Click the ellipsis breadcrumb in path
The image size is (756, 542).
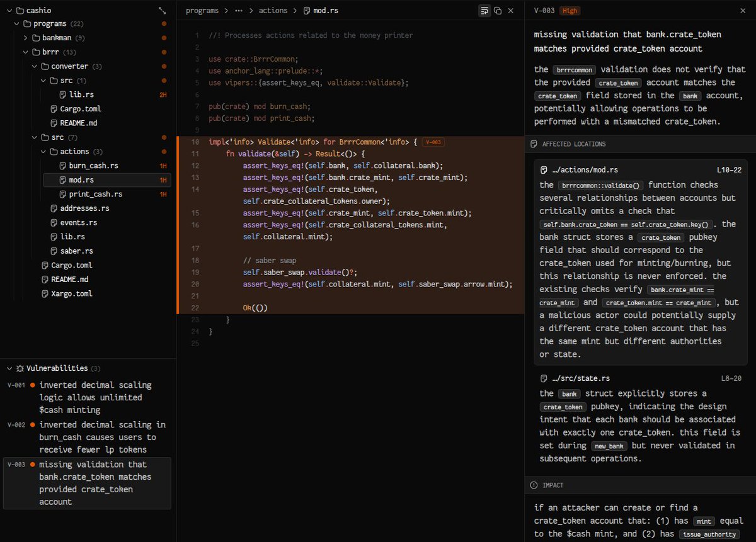238,11
